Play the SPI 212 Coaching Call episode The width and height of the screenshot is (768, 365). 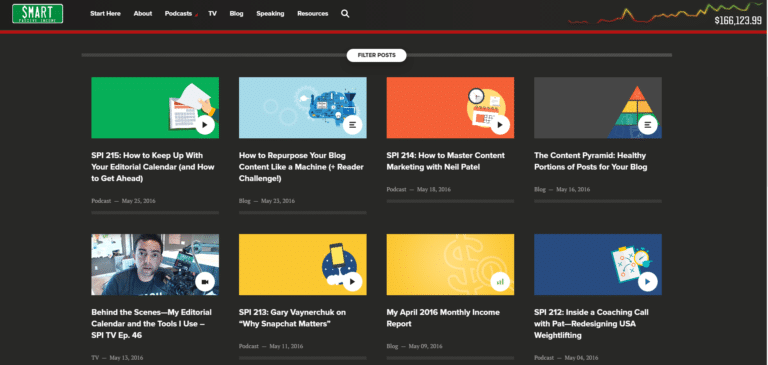pyautogui.click(x=648, y=282)
